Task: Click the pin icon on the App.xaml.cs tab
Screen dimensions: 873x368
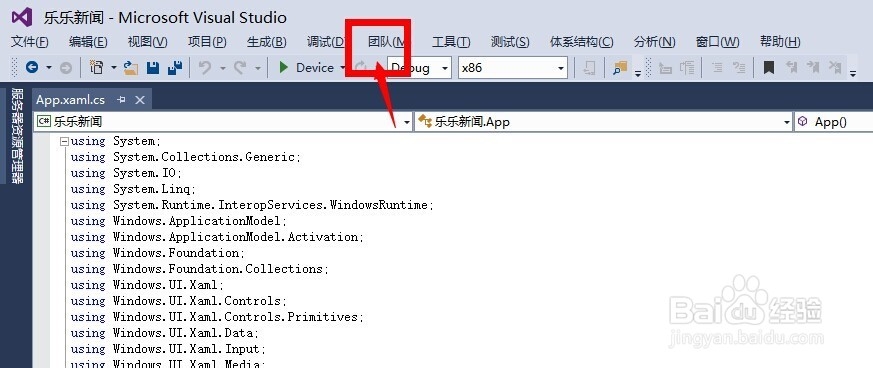Action: (121, 100)
